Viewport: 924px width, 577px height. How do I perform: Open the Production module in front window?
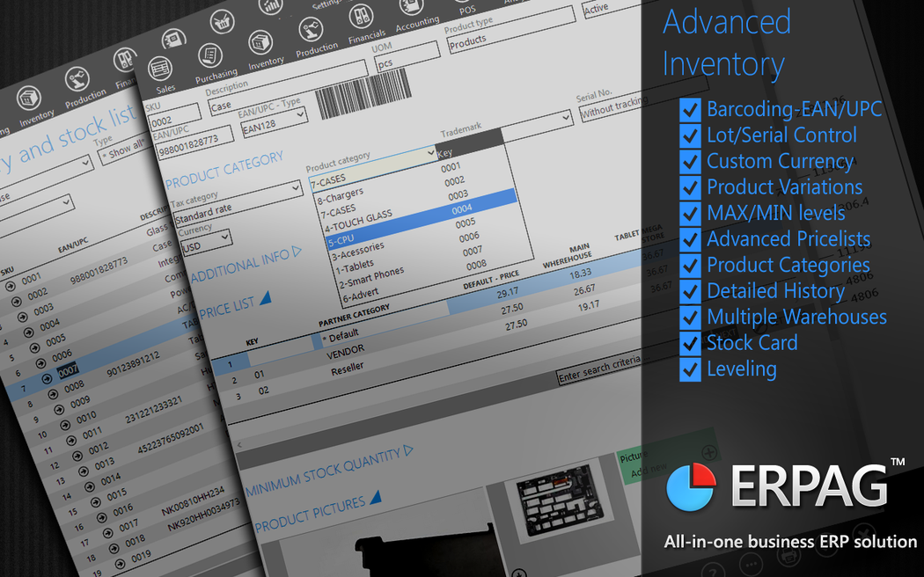click(311, 28)
